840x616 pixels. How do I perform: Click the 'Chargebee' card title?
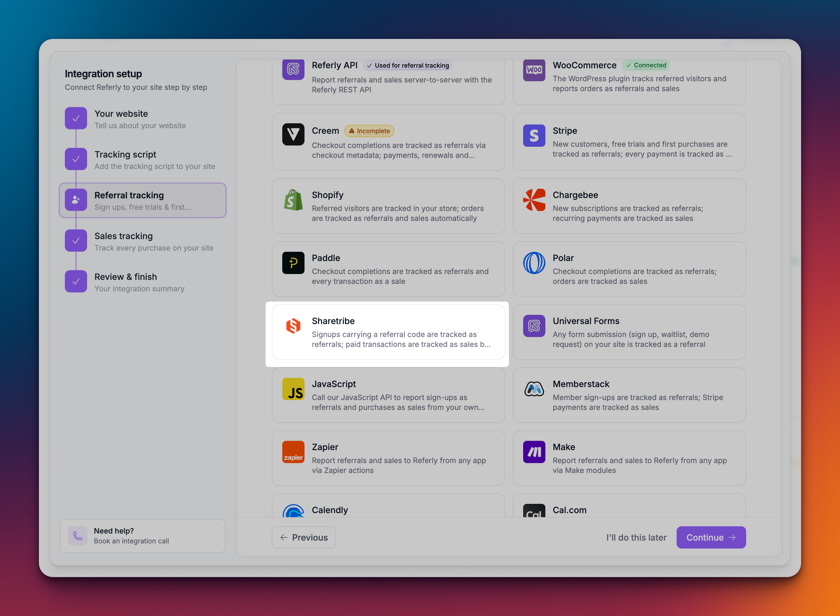pos(575,195)
